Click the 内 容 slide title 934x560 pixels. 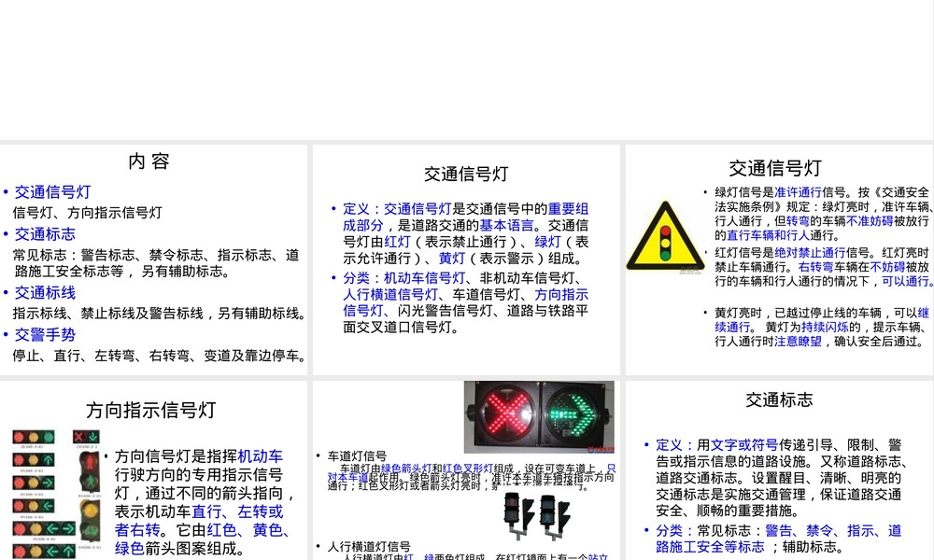coord(149,161)
